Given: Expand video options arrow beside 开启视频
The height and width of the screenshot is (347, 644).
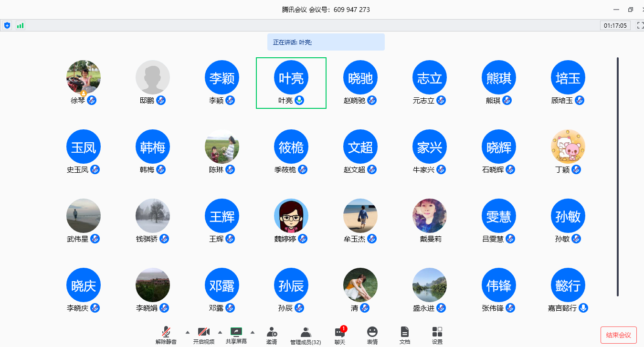Looking at the screenshot, I should click(x=220, y=332).
